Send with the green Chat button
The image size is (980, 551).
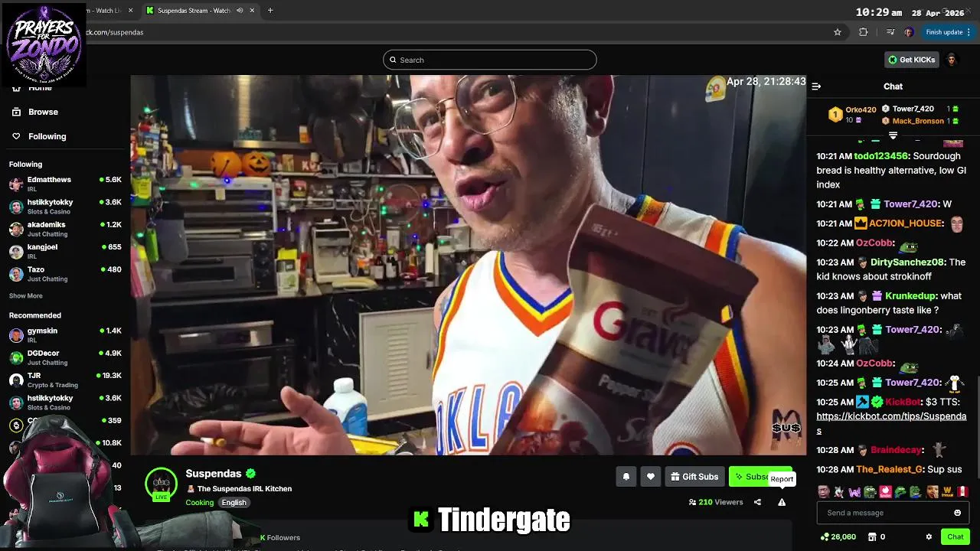955,536
